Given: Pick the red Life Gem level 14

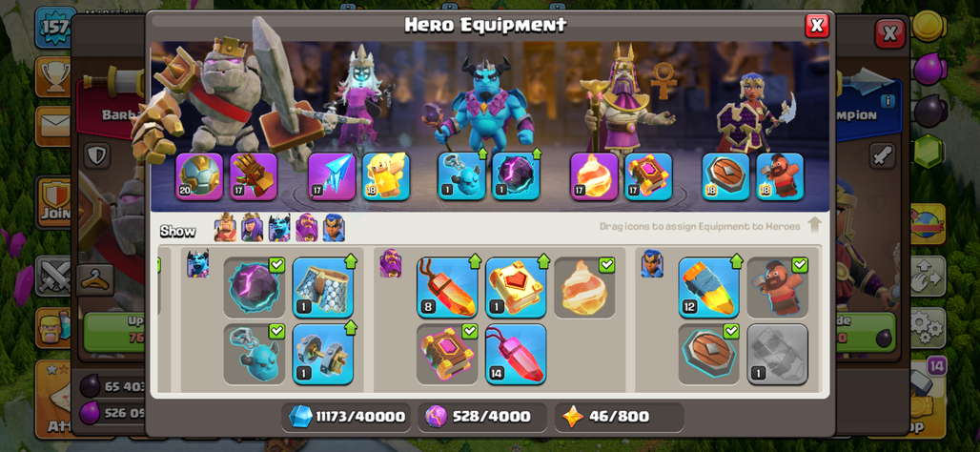Looking at the screenshot, I should click(516, 354).
